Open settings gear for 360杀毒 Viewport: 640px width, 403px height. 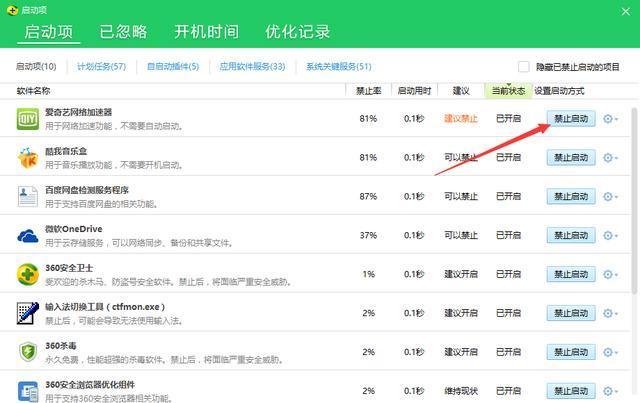pos(610,352)
